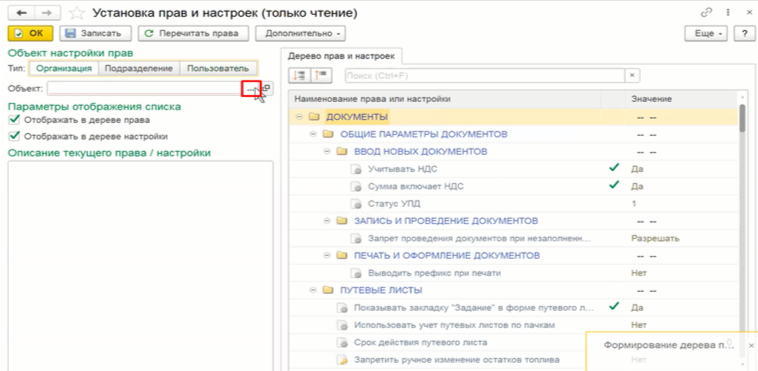Collapse the ЗАПИСЬ И ПРОВЕДЕНИЕ ДОКУМЕНТОВ node
Viewport: 758px width, 371px height.
327,221
